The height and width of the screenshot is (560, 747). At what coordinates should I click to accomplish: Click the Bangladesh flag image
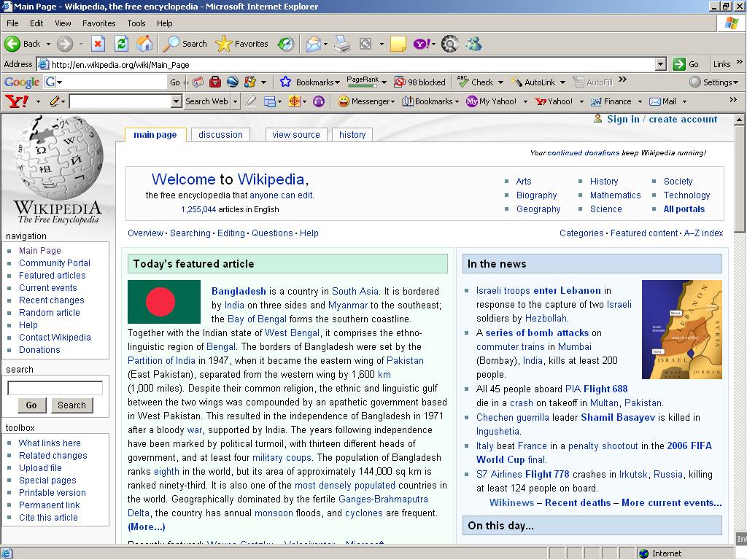pyautogui.click(x=164, y=302)
